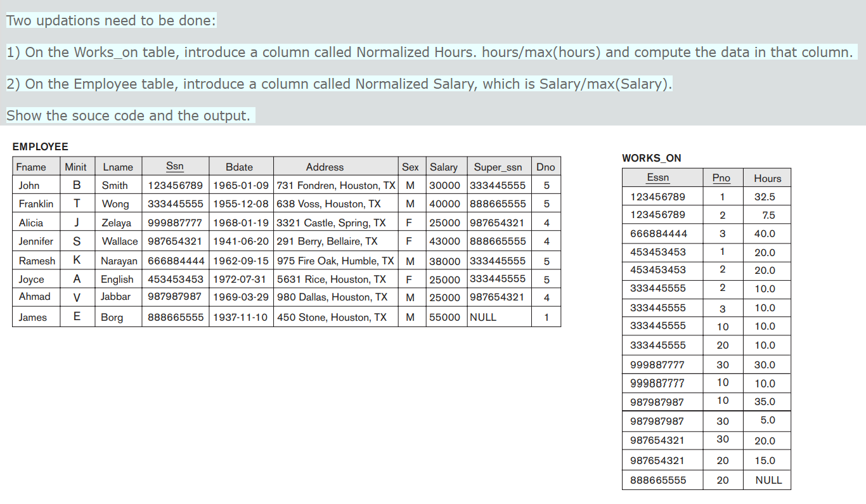This screenshot has width=866, height=504.
Task: Click the Bdate column header
Action: click(x=240, y=166)
